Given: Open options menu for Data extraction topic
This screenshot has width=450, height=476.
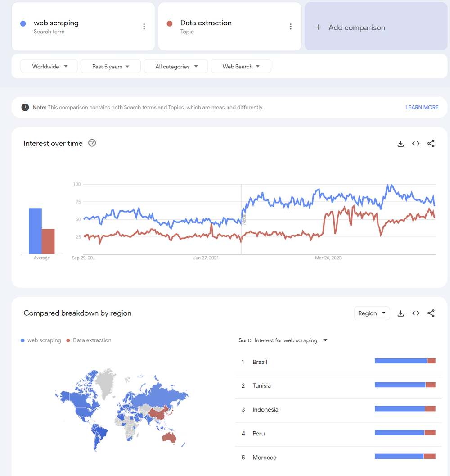Looking at the screenshot, I should click(291, 26).
